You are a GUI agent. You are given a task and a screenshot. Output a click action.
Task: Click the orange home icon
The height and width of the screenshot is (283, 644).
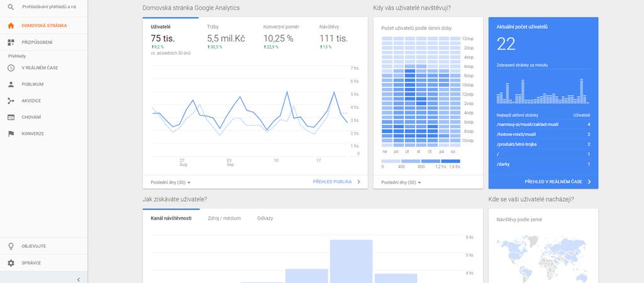pyautogui.click(x=11, y=25)
